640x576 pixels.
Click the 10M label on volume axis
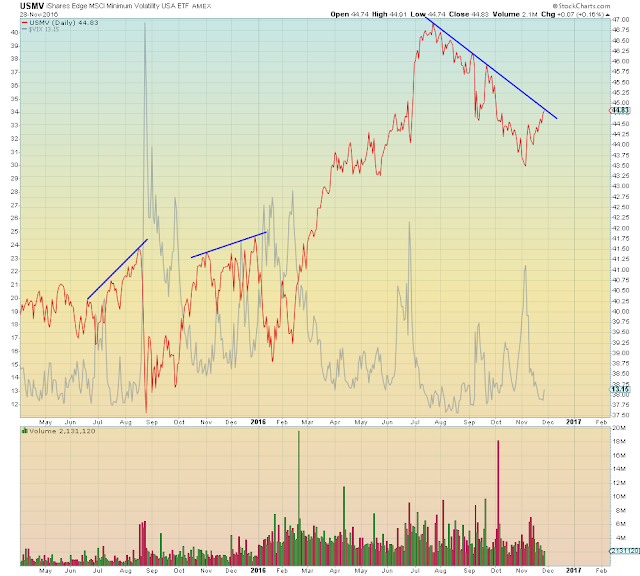[619, 496]
